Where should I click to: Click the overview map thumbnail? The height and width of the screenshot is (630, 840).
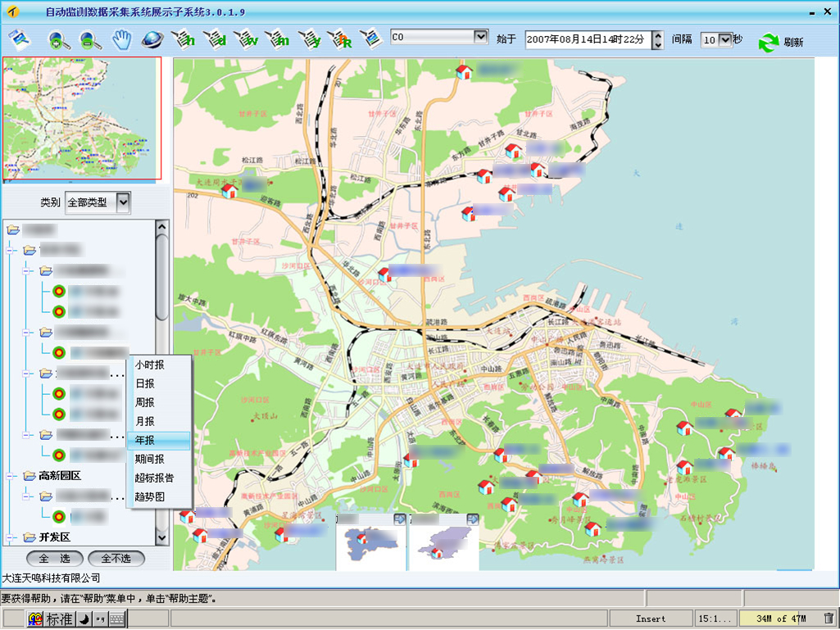pos(82,119)
